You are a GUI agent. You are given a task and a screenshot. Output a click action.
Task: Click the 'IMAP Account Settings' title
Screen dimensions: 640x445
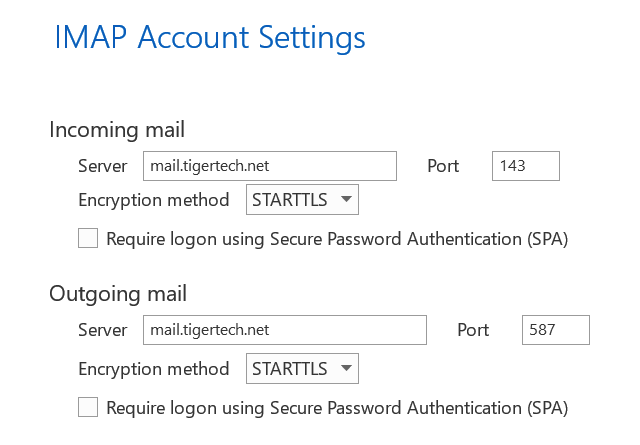(208, 38)
